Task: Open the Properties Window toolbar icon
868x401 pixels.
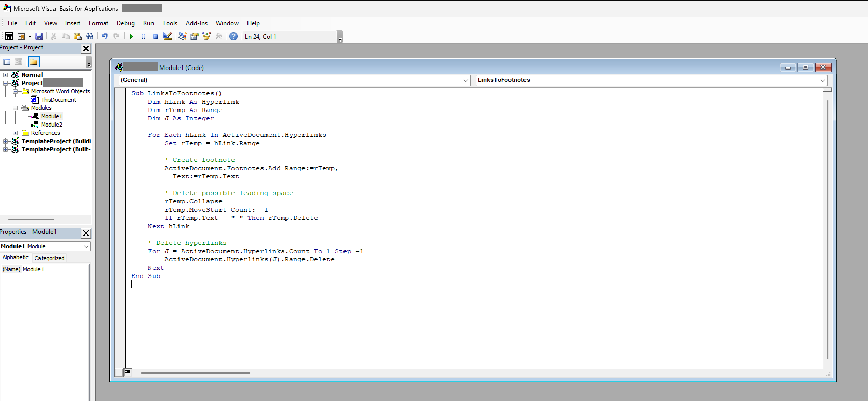Action: [195, 36]
